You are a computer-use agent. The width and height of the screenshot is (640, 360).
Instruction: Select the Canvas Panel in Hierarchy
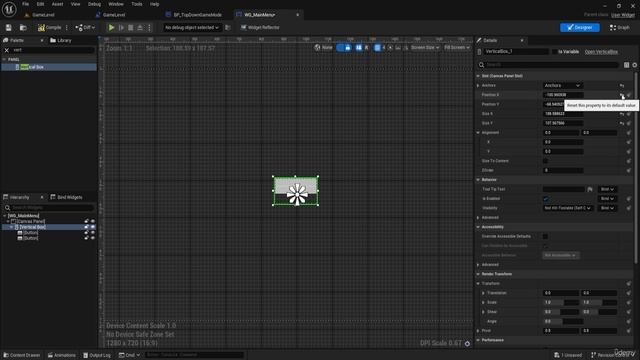click(31, 221)
